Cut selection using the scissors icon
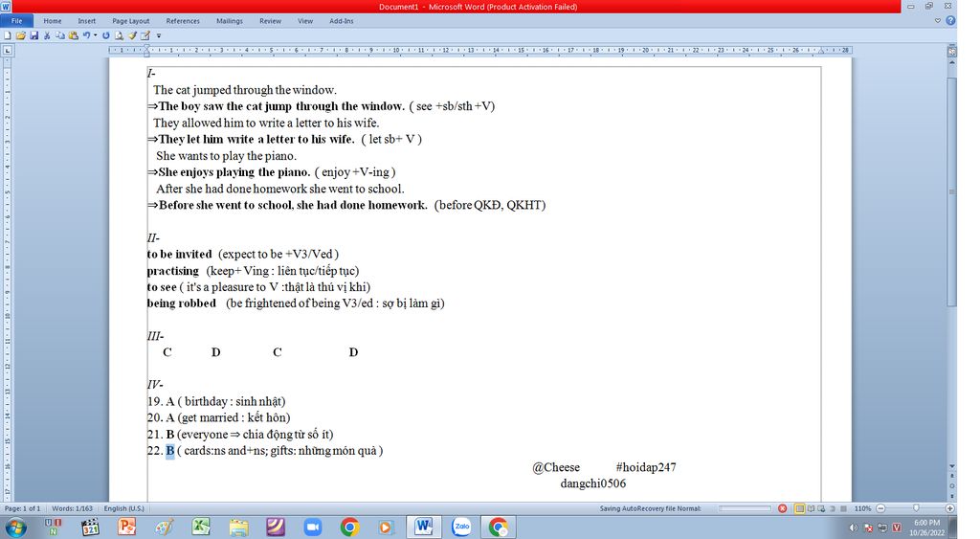 [x=47, y=35]
